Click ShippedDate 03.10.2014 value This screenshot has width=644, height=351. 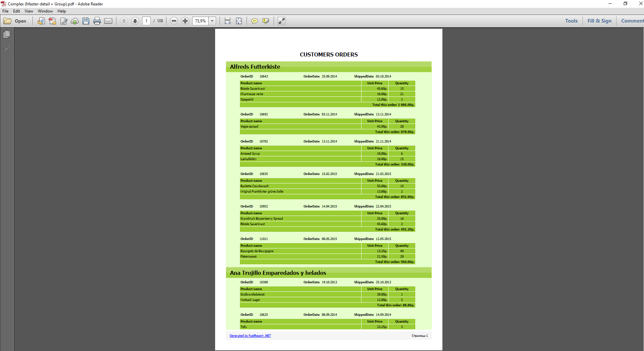pyautogui.click(x=384, y=76)
